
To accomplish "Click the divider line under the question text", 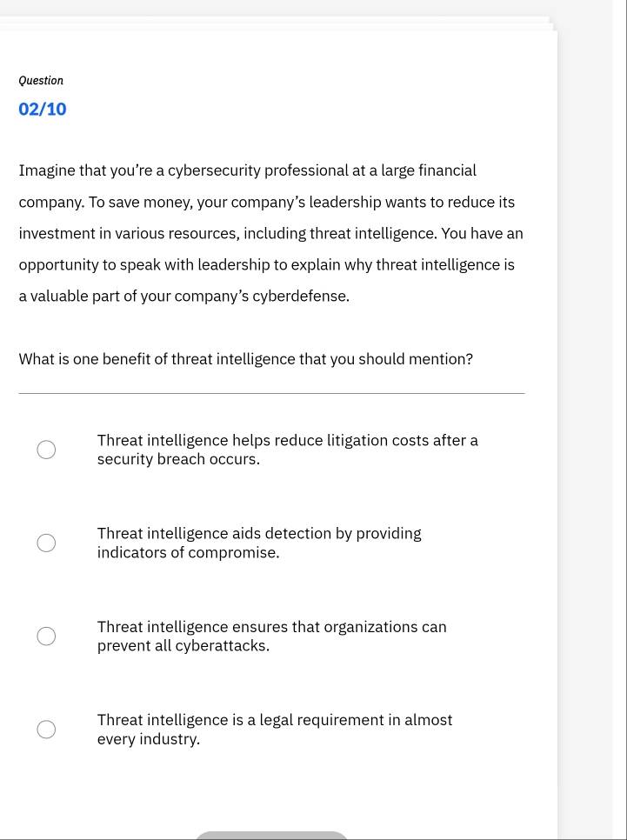I will point(271,393).
